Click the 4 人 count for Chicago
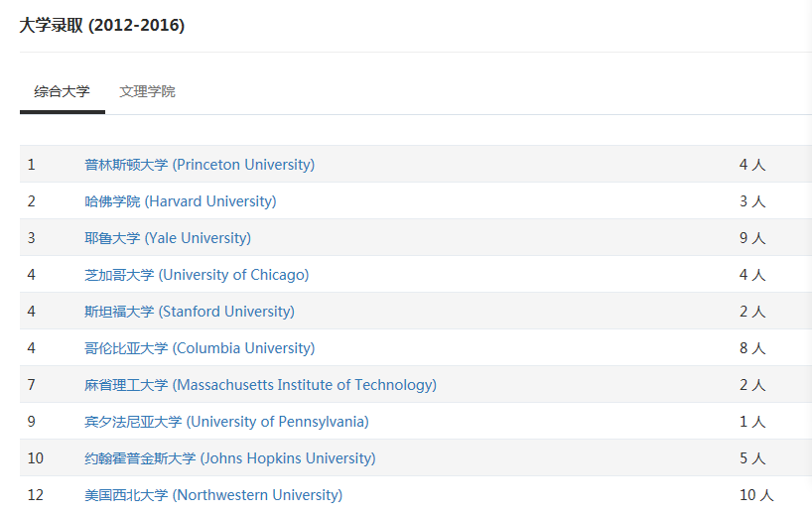 click(x=752, y=275)
